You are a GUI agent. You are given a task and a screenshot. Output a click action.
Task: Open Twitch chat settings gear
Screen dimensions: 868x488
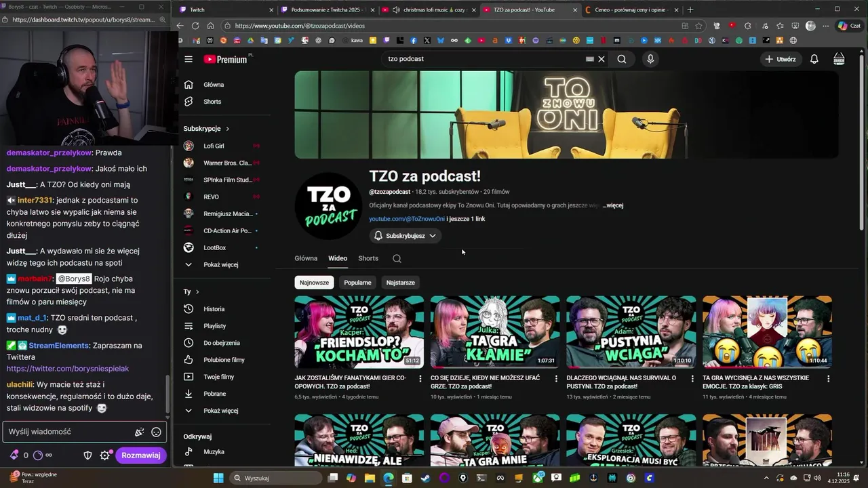coord(104,455)
